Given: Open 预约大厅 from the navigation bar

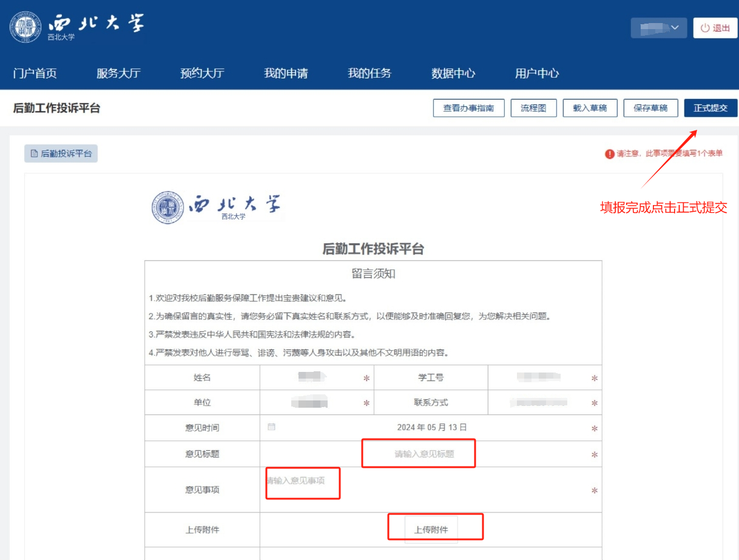Looking at the screenshot, I should coord(202,73).
